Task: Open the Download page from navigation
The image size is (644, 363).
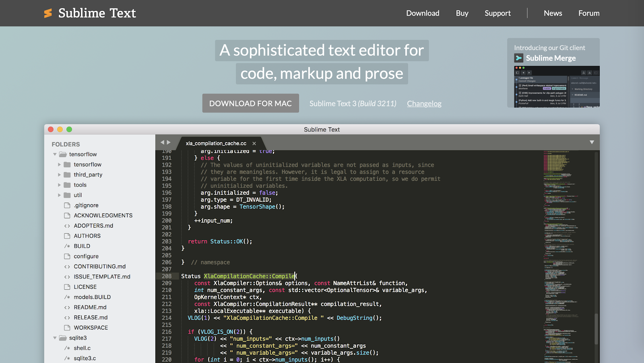Action: pyautogui.click(x=423, y=13)
